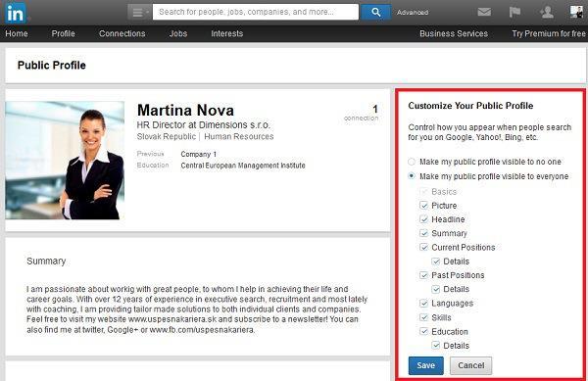The image size is (588, 381).
Task: Click the HR Director at Dimensions headline
Action: pyautogui.click(x=203, y=124)
